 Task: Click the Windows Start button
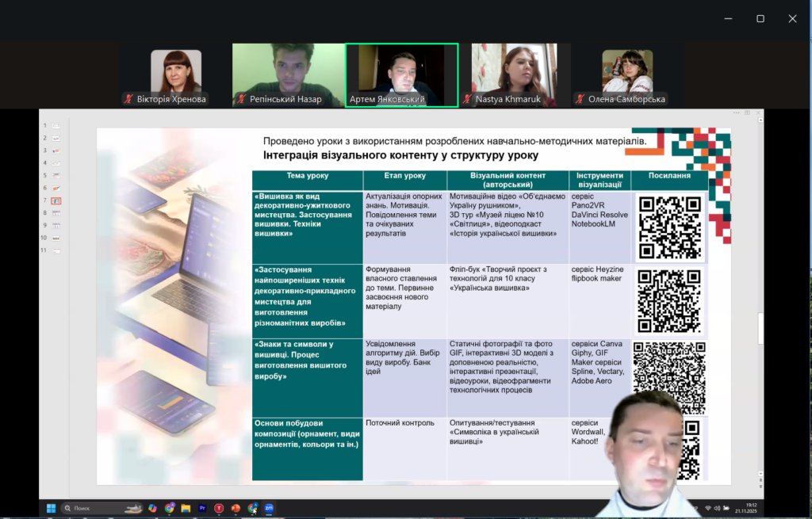point(52,508)
